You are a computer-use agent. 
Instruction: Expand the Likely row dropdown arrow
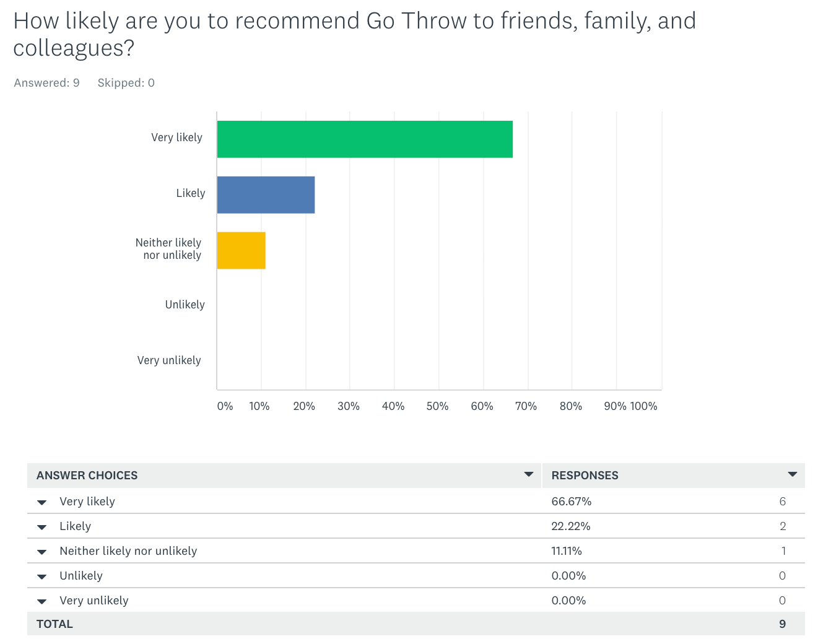pos(42,528)
